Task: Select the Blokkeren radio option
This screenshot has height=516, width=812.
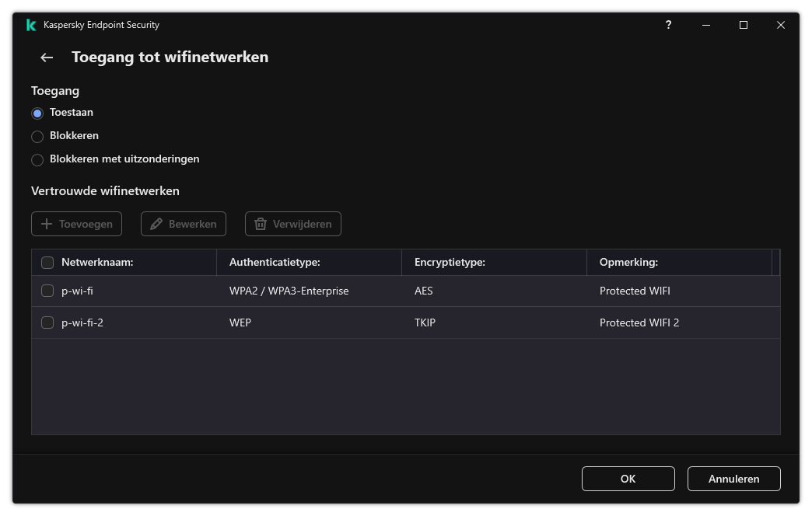Action: (x=37, y=136)
